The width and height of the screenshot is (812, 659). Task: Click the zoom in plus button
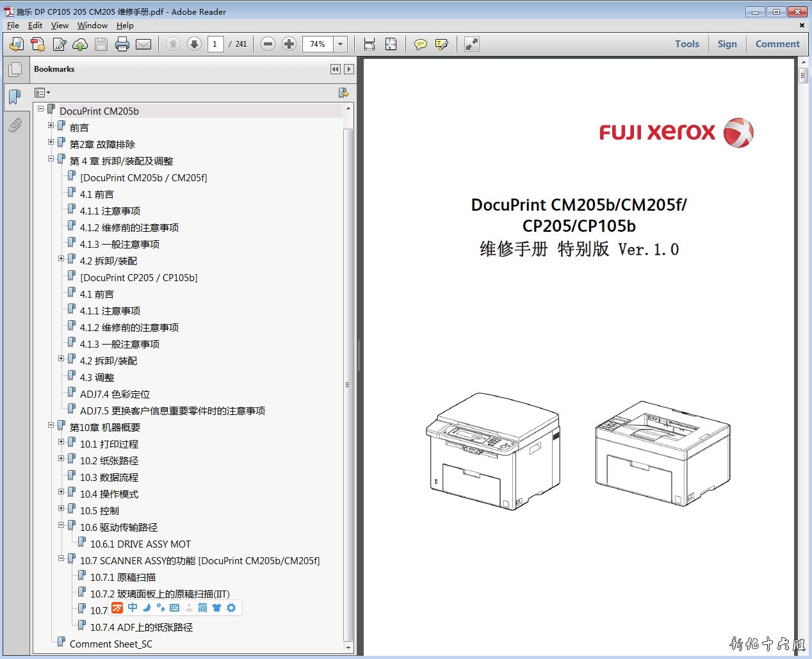pyautogui.click(x=289, y=44)
